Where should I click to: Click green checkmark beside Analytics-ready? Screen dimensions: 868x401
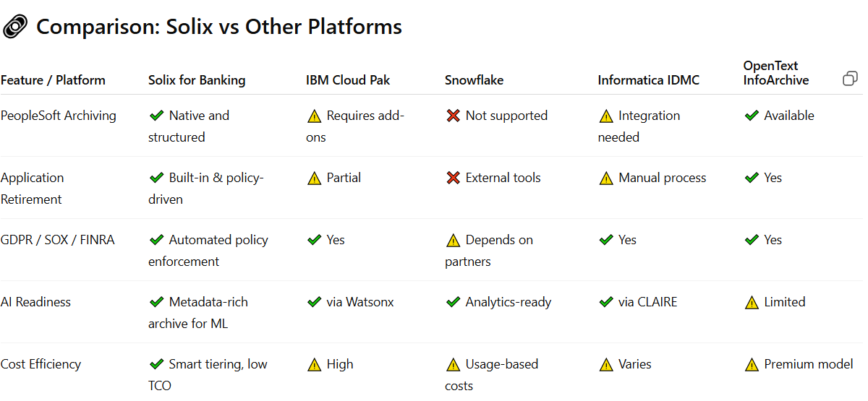point(453,302)
